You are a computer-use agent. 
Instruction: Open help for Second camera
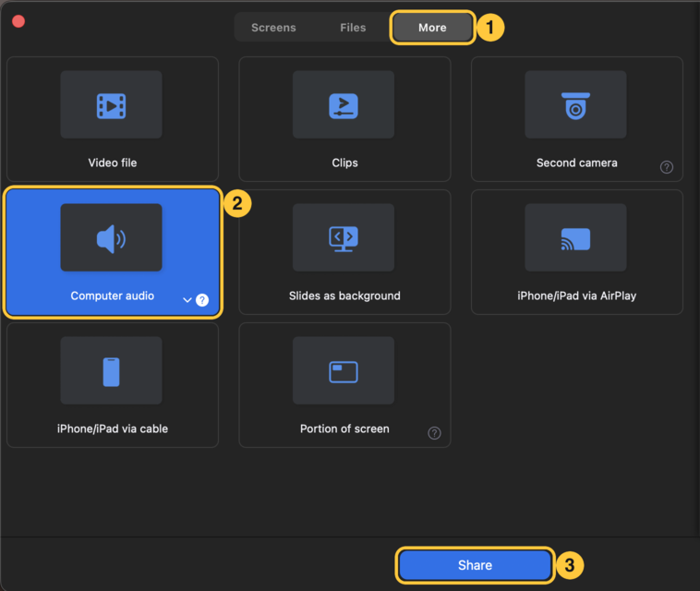point(667,167)
